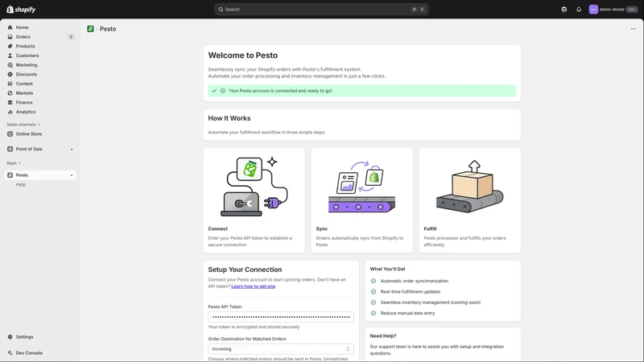This screenshot has height=362, width=644.
Task: Open Order Destination dropdown showing Incoming
Action: click(x=280, y=349)
